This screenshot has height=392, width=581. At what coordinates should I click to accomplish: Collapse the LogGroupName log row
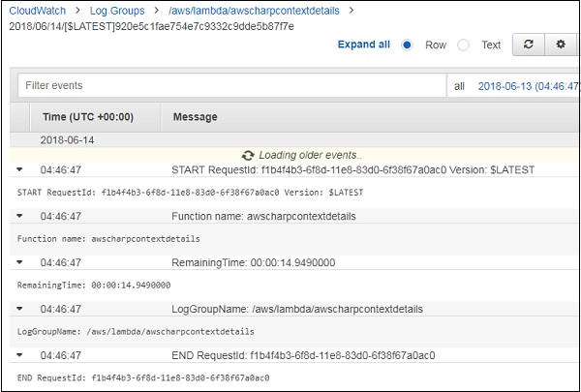click(x=20, y=309)
